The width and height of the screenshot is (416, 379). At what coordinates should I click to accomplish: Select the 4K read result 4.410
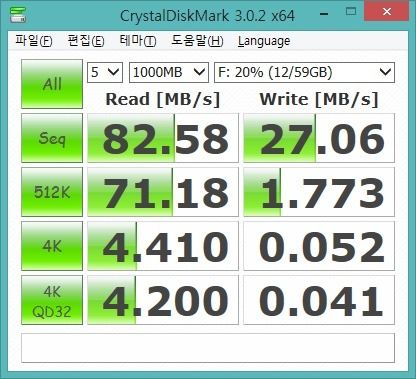point(163,246)
